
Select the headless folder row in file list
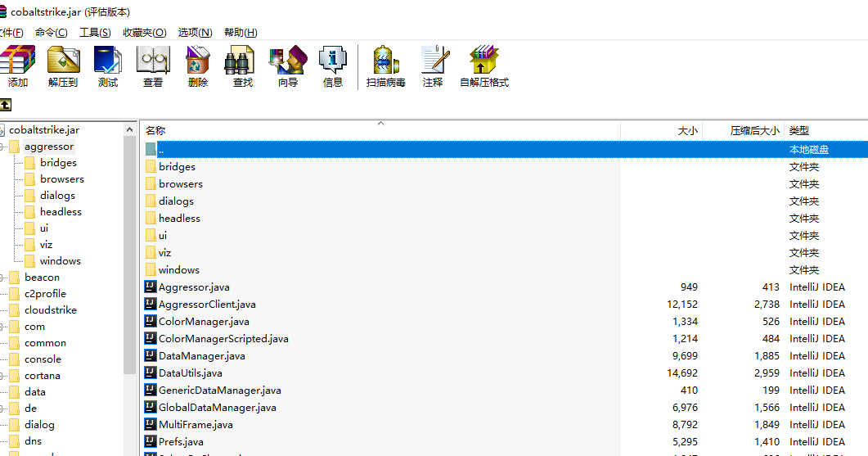[504, 219]
